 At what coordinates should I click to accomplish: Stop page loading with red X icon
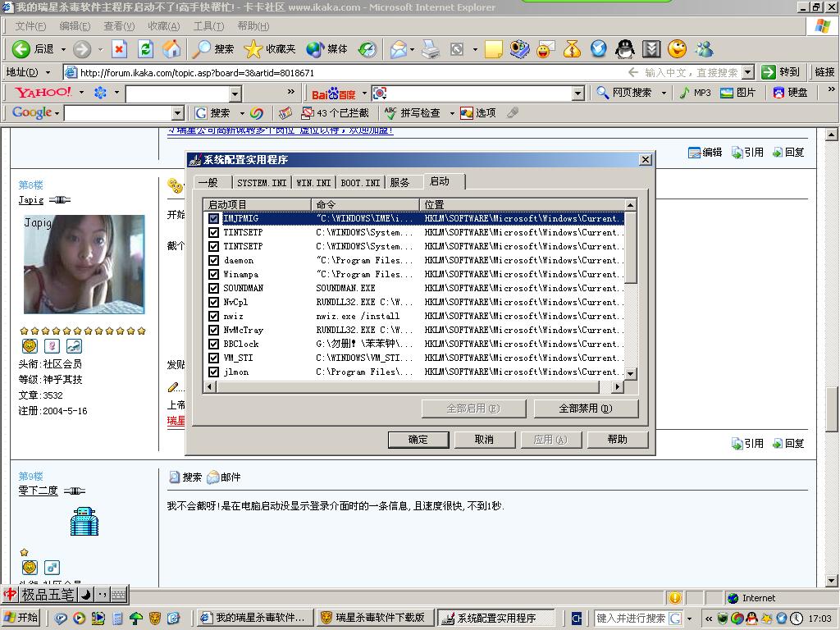point(120,49)
